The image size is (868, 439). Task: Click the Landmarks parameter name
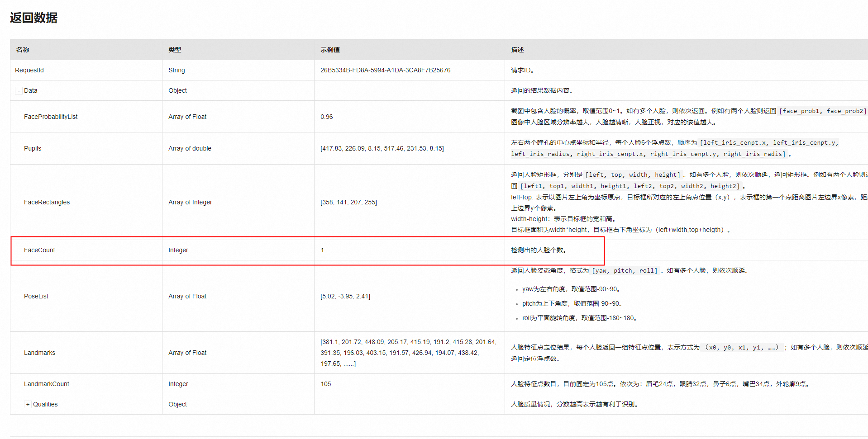(39, 353)
